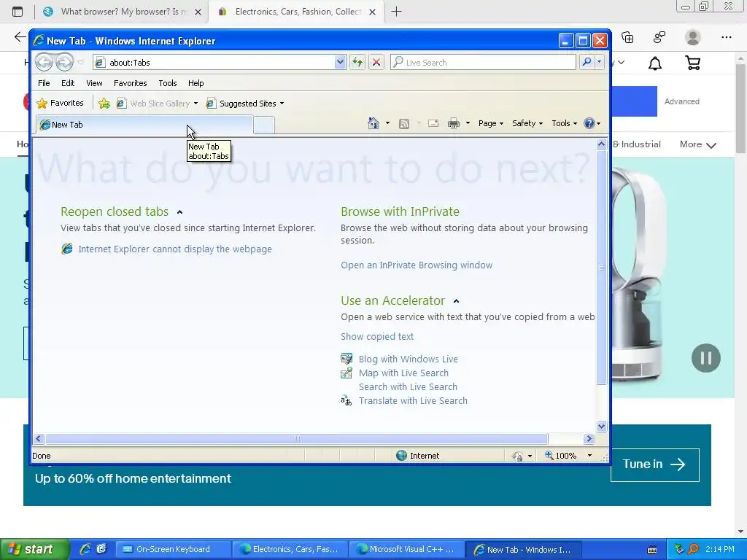
Task: Click Blog with Windows Live link
Action: [409, 359]
